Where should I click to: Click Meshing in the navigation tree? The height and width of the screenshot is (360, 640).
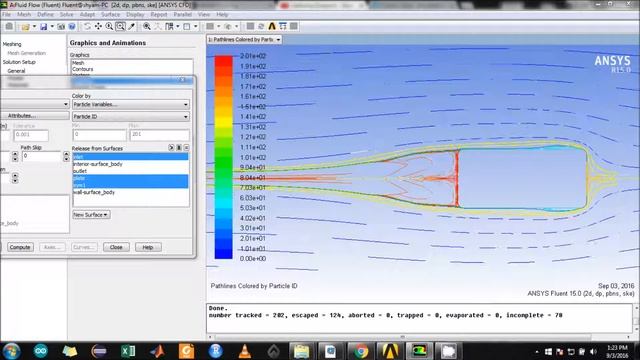(12, 44)
